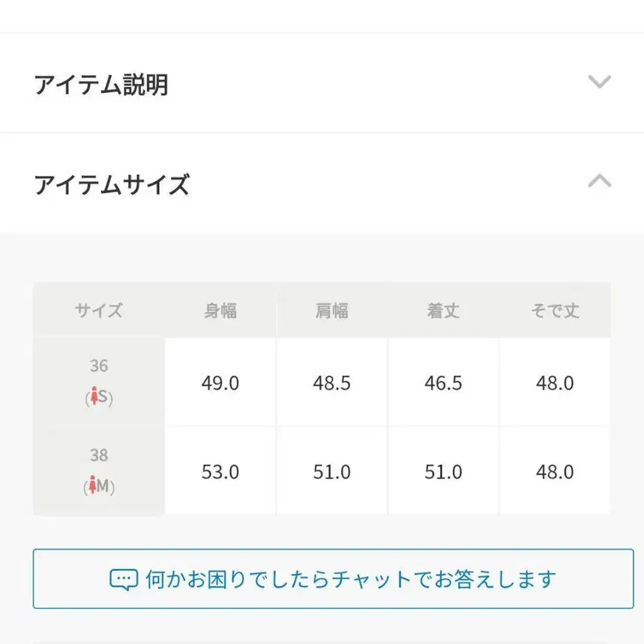Select the size 38 row label

click(x=99, y=455)
